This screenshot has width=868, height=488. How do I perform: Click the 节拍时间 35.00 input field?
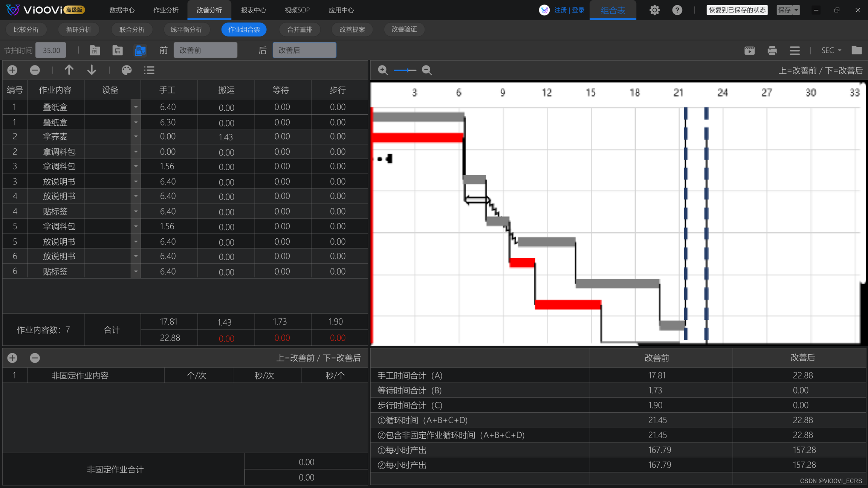point(51,50)
